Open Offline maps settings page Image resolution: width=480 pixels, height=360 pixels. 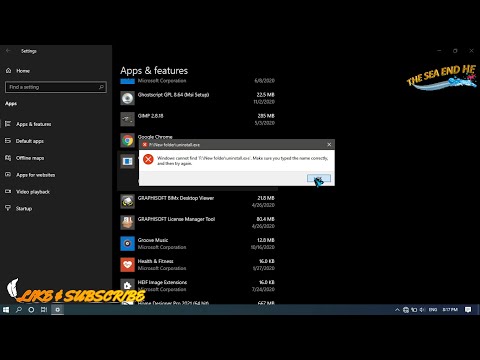click(x=30, y=158)
